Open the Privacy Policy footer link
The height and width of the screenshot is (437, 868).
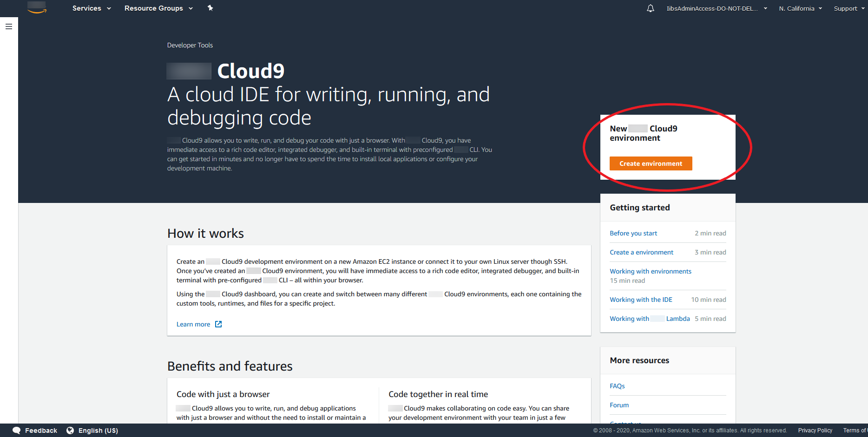[x=815, y=430]
